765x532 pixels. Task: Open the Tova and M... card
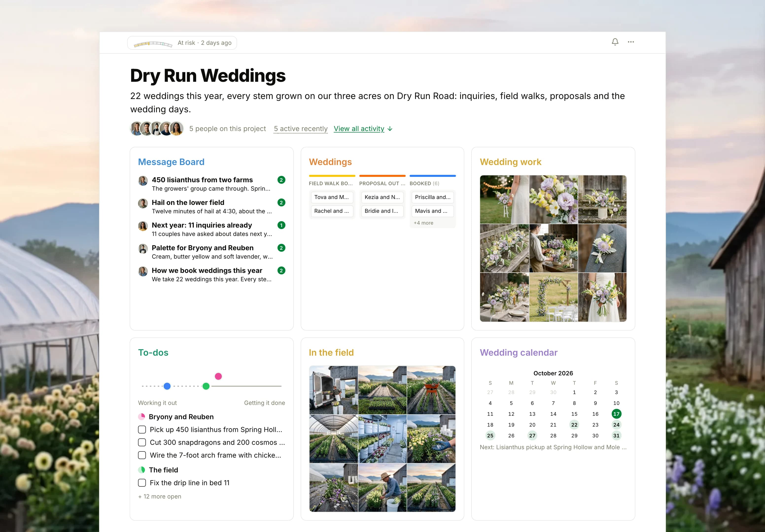[x=332, y=197]
